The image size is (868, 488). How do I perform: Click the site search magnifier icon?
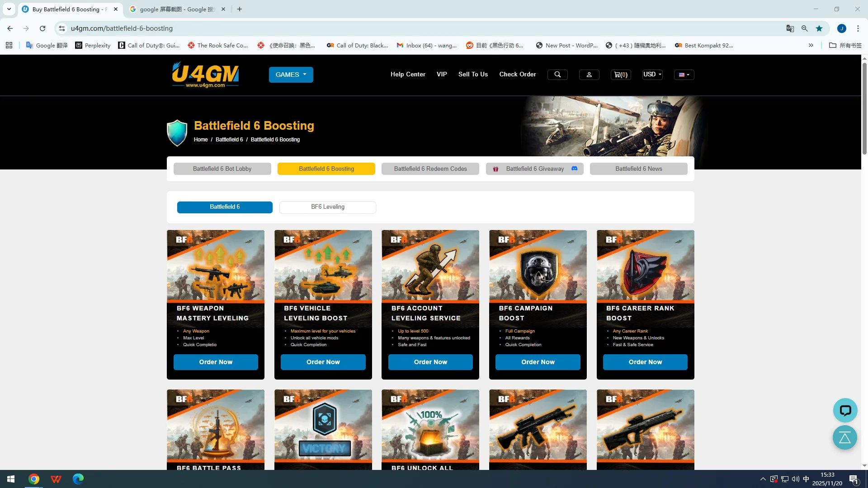pos(557,75)
